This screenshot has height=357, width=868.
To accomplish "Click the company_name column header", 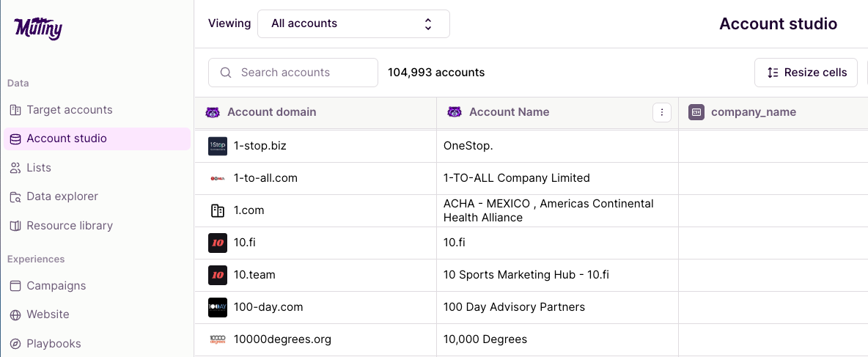I will [773, 112].
